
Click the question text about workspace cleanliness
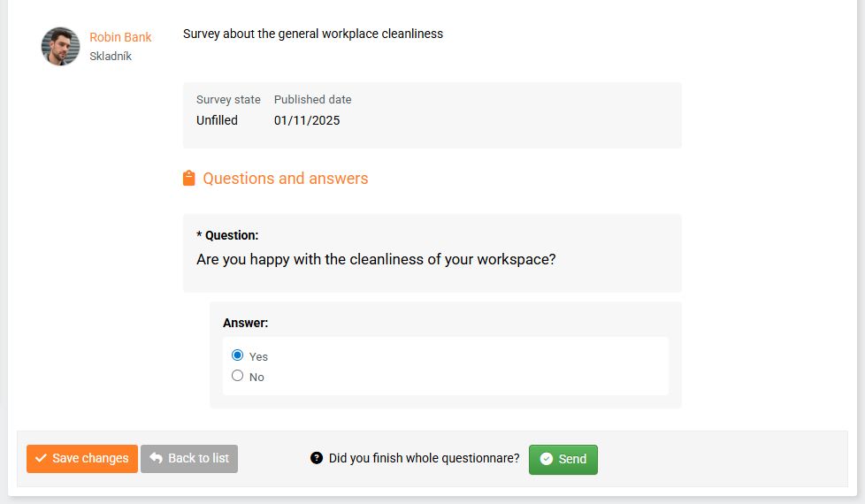(376, 260)
